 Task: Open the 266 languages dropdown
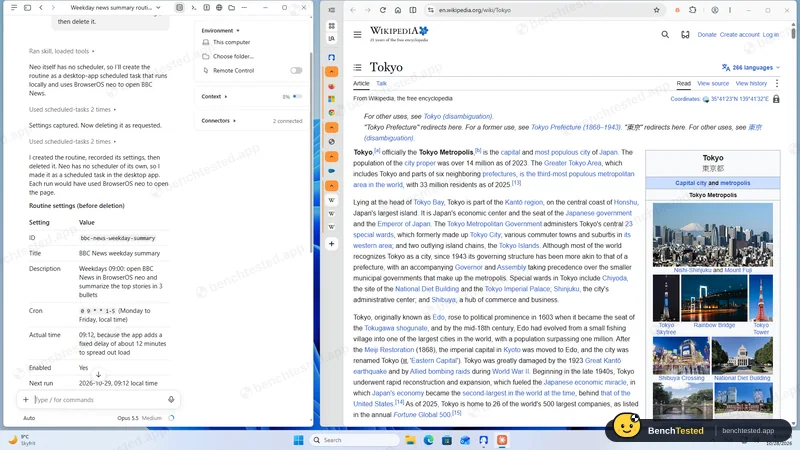(x=751, y=67)
